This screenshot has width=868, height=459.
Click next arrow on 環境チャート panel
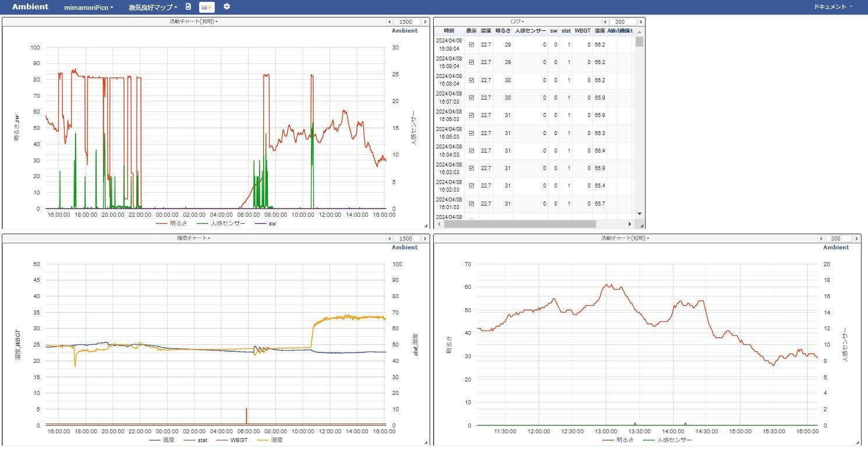[425, 239]
